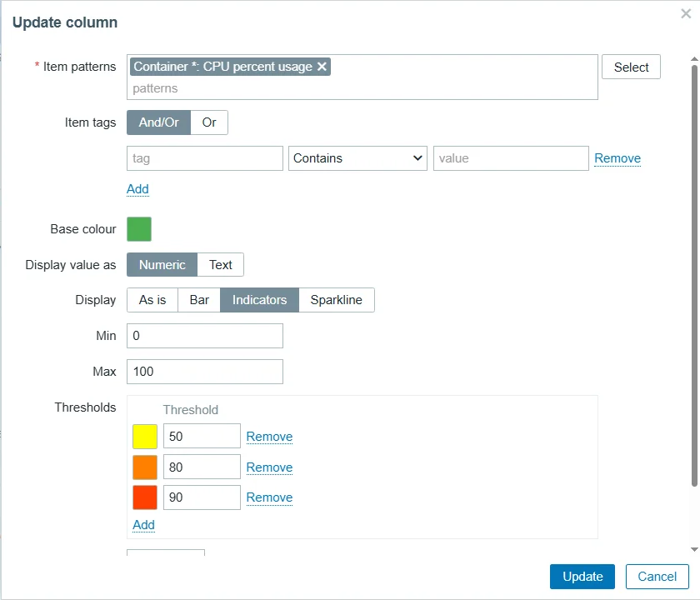Click the Select button for item patterns
Viewport: 700px width, 600px height.
[x=631, y=67]
